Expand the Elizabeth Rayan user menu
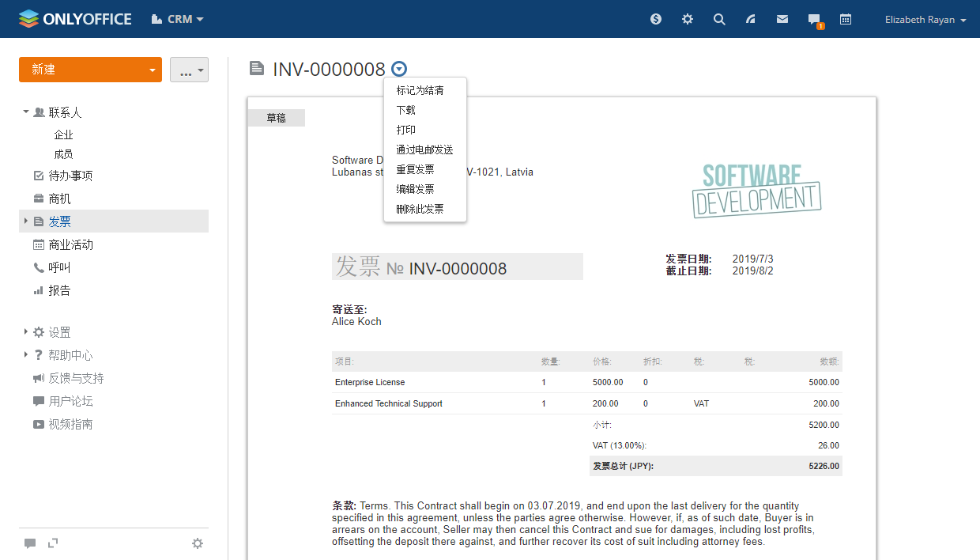The width and height of the screenshot is (980, 560). (925, 20)
